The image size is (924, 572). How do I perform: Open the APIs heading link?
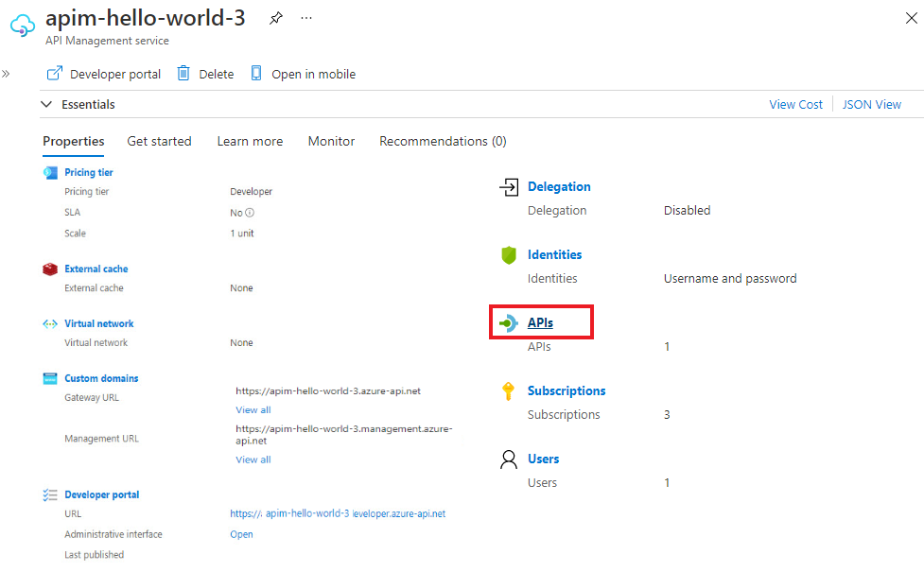point(540,322)
